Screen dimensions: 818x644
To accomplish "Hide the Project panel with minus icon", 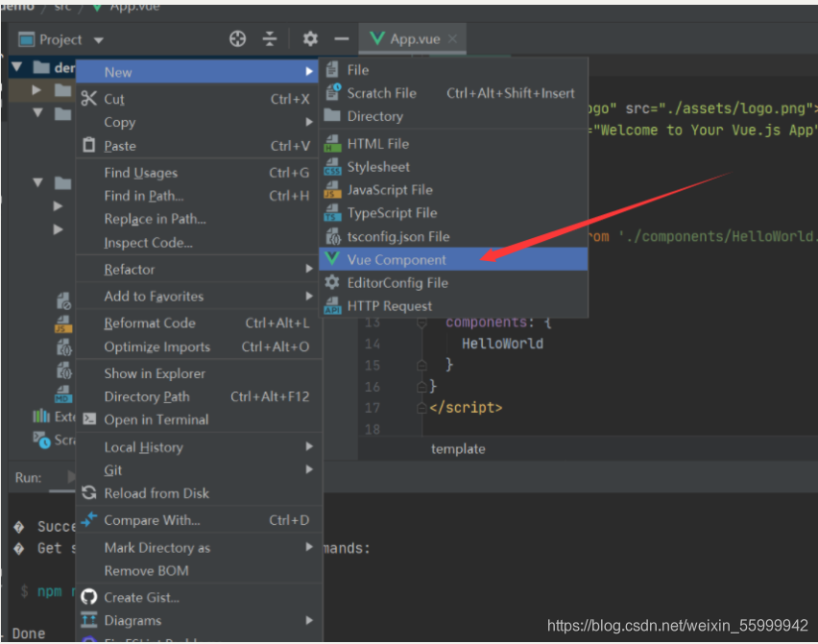I will 341,38.
